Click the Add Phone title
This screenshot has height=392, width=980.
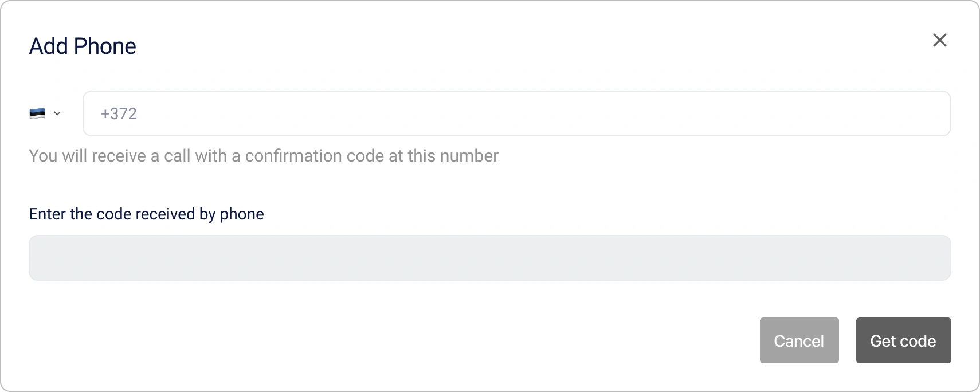(82, 46)
